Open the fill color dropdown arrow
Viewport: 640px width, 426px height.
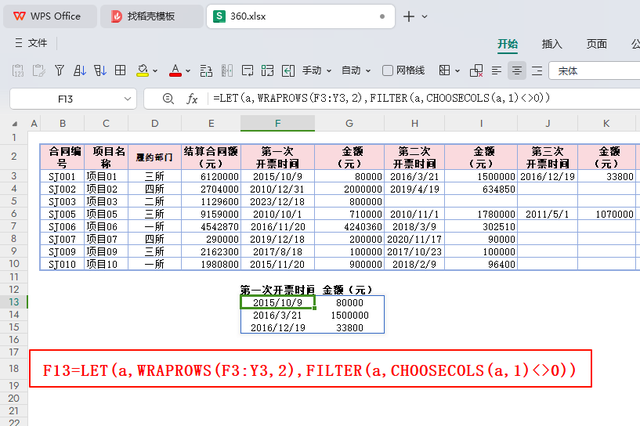(x=155, y=71)
